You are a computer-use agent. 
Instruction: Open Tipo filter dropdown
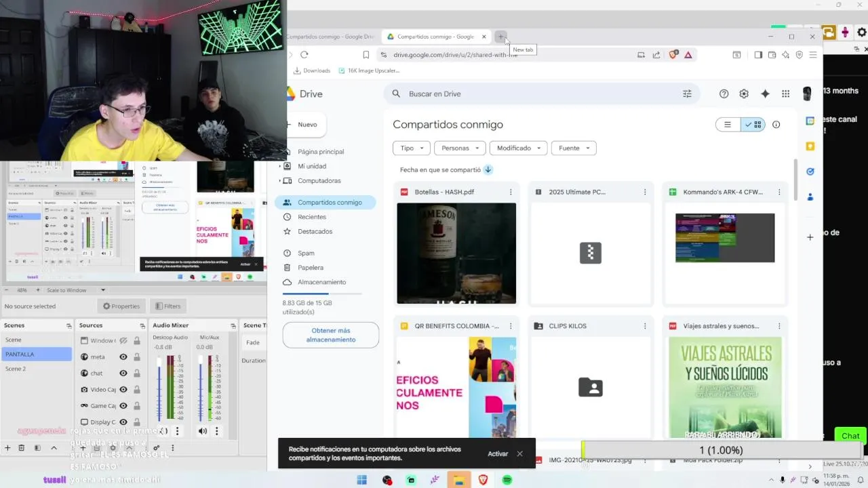[x=412, y=148]
